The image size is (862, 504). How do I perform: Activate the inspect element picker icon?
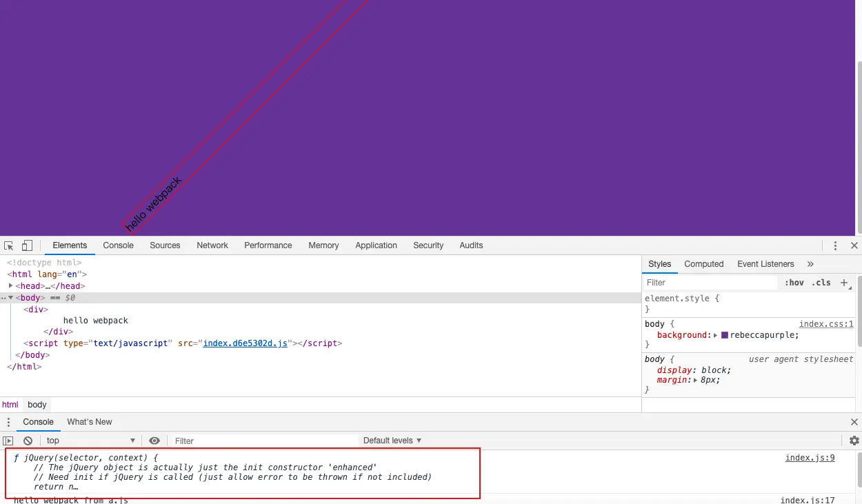tap(9, 245)
